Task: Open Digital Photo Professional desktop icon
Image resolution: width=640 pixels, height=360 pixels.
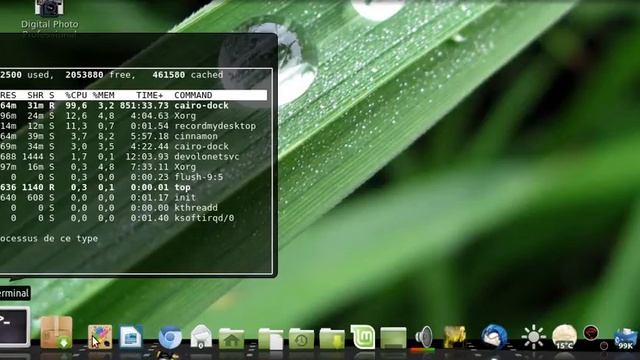Action: tap(49, 18)
